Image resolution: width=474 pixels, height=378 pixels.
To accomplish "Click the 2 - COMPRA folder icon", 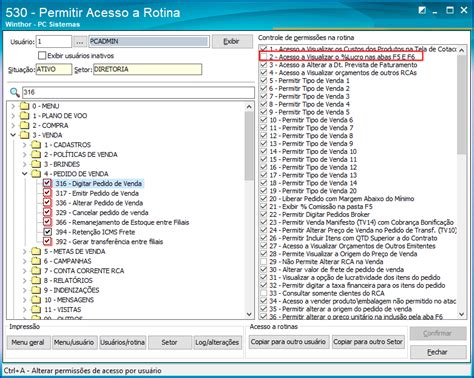I will point(24,126).
